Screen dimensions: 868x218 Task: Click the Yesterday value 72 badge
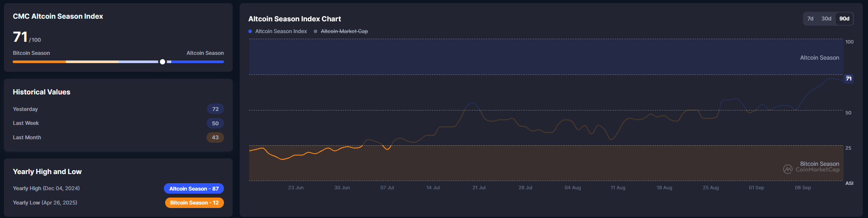(x=215, y=109)
